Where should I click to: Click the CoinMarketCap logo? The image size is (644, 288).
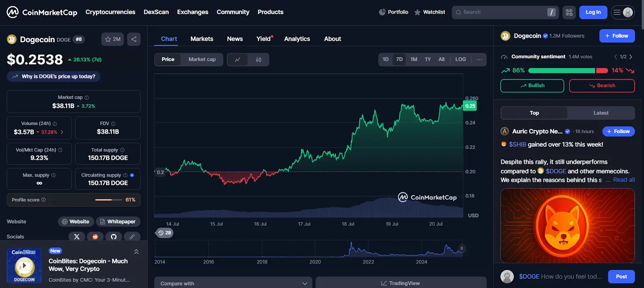pyautogui.click(x=42, y=12)
